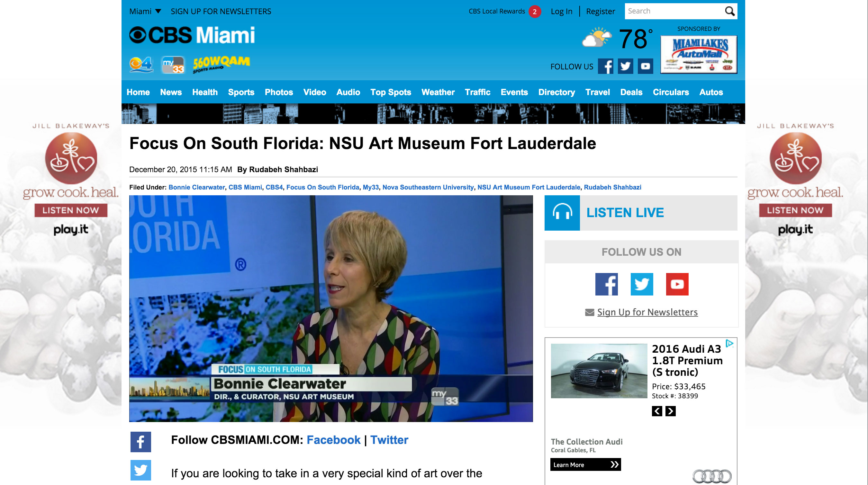This screenshot has width=868, height=485.
Task: Show previous car in Audi ad
Action: (x=657, y=411)
